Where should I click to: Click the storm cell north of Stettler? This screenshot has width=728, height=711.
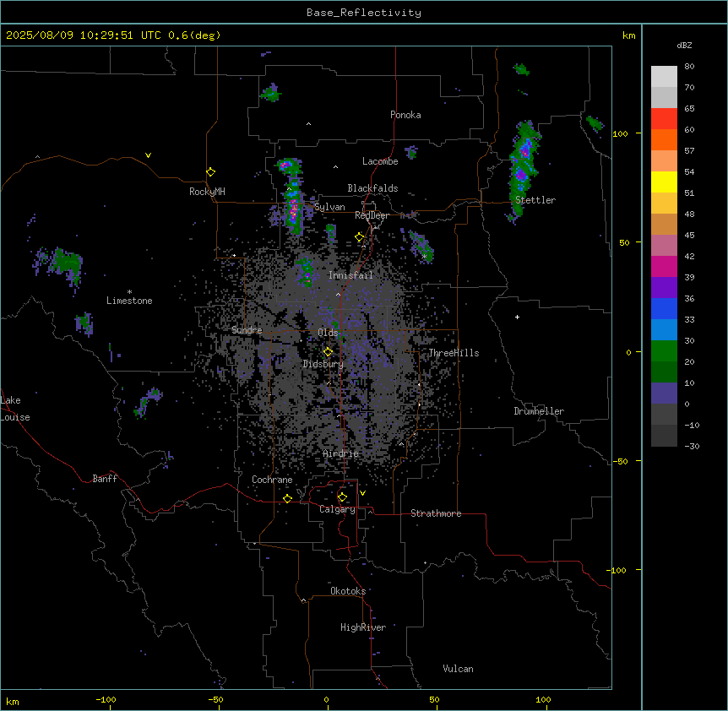click(x=524, y=170)
